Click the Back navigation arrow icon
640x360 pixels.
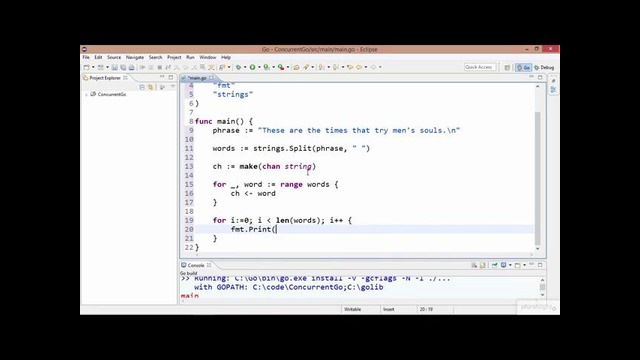359,67
